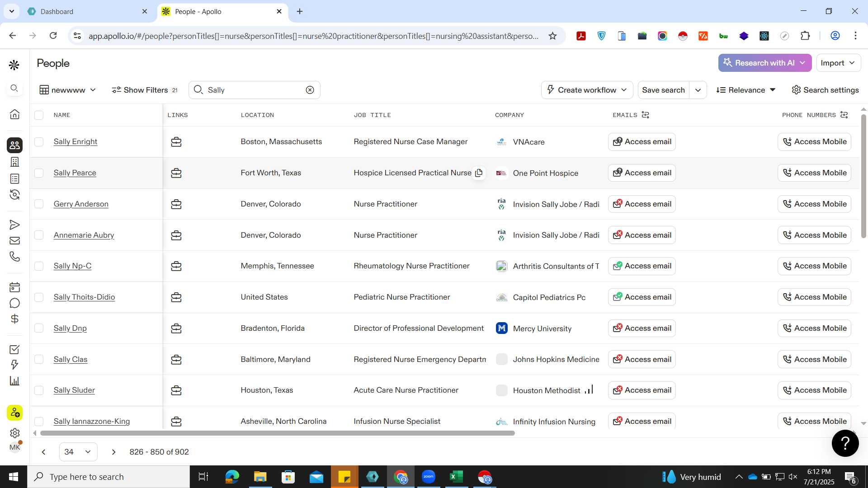
Task: Access email for Sally Pearce
Action: 642,173
